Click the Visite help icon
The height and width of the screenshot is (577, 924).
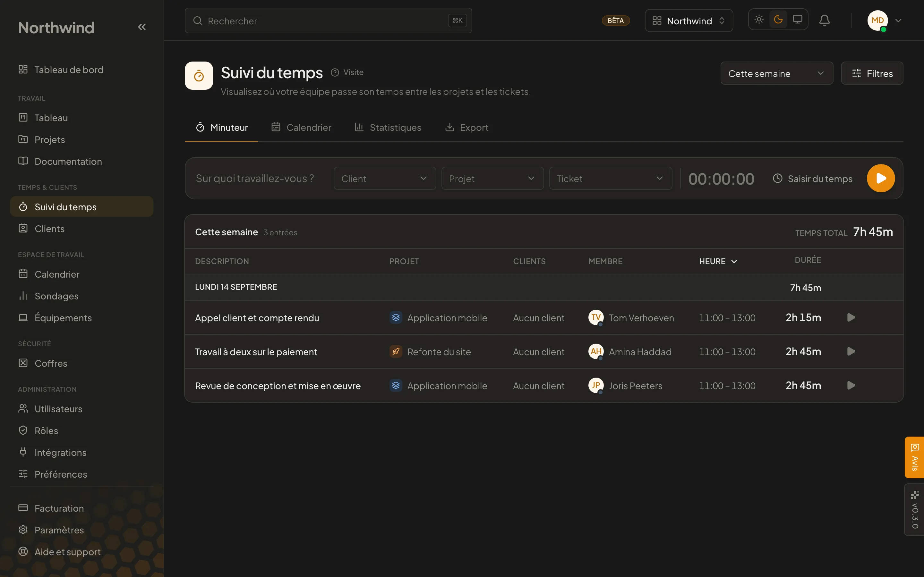[x=335, y=72]
